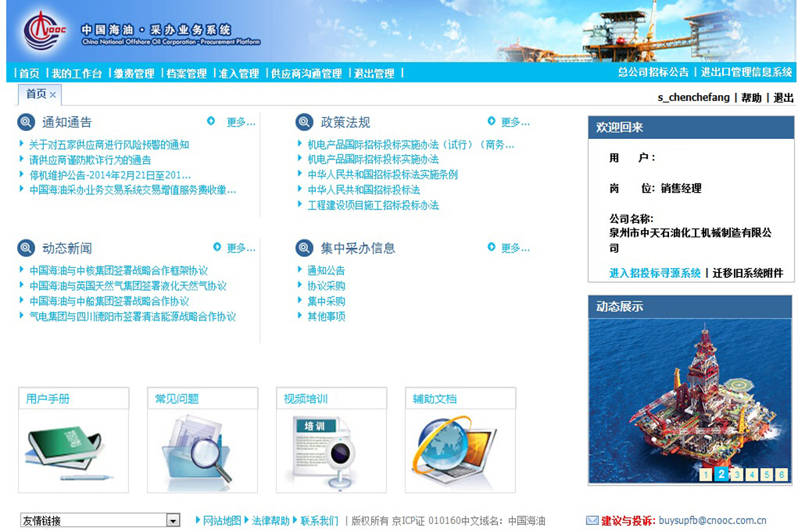Expand the 友情链接 dropdown list
Viewport: 798px width, 532px height.
click(173, 521)
